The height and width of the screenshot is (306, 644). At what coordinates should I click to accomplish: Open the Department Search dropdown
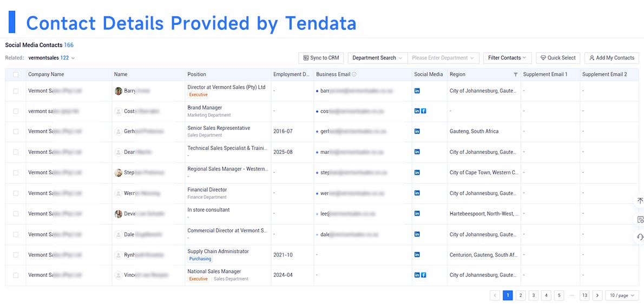point(377,58)
